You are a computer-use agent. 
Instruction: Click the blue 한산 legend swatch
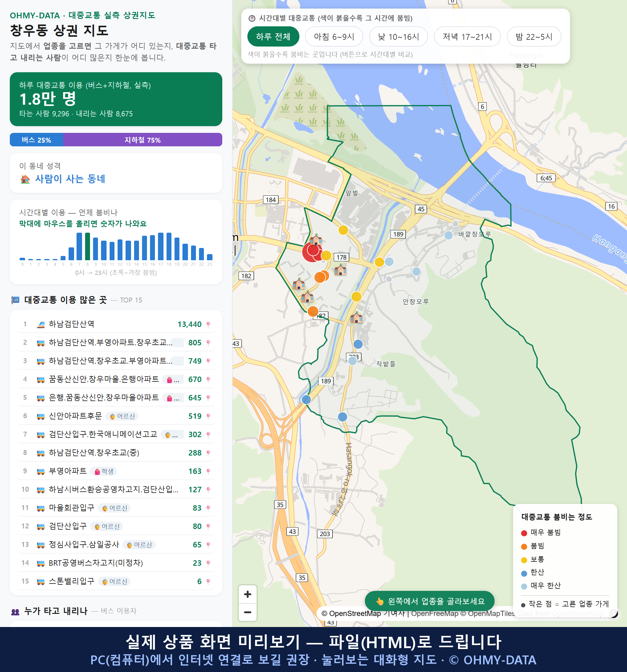point(524,573)
